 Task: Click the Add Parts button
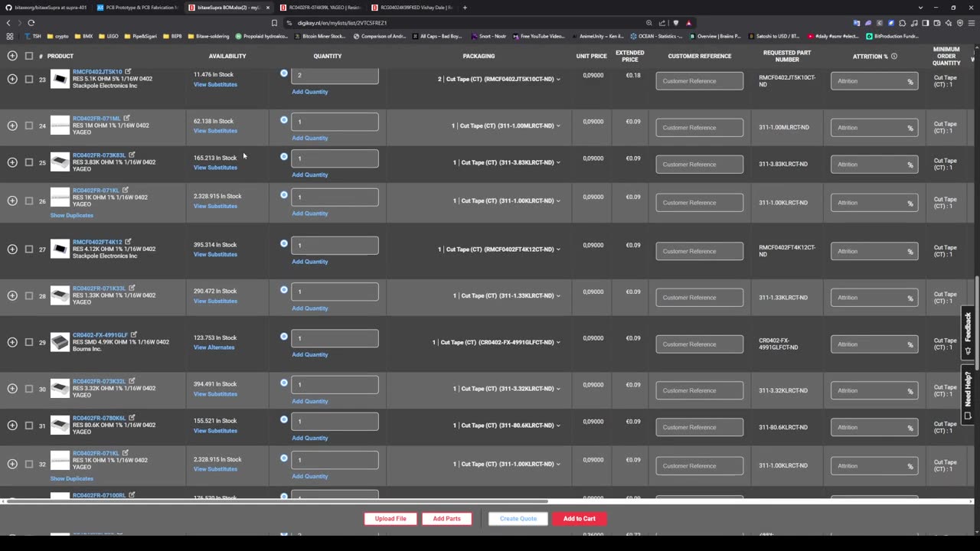(447, 519)
